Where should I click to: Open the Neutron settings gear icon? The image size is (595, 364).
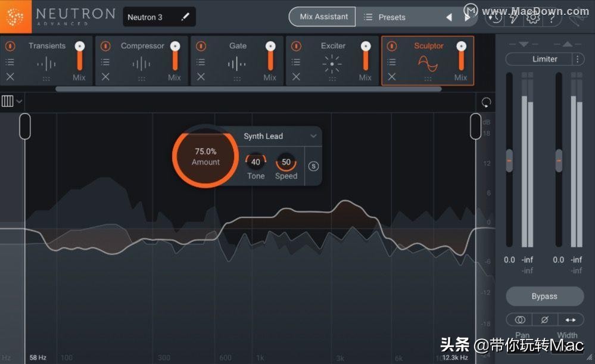pos(533,19)
